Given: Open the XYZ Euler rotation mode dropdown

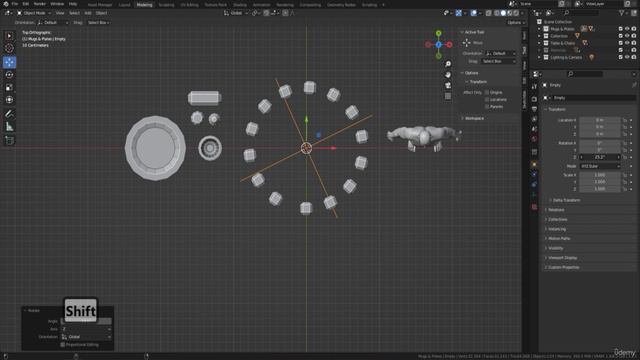Looking at the screenshot, I should pos(600,167).
